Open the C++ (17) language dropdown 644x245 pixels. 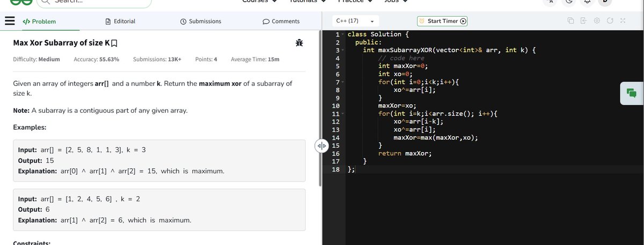(x=355, y=21)
